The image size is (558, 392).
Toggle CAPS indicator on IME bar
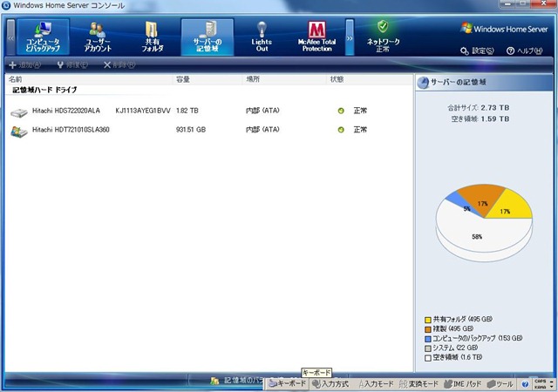(540, 381)
